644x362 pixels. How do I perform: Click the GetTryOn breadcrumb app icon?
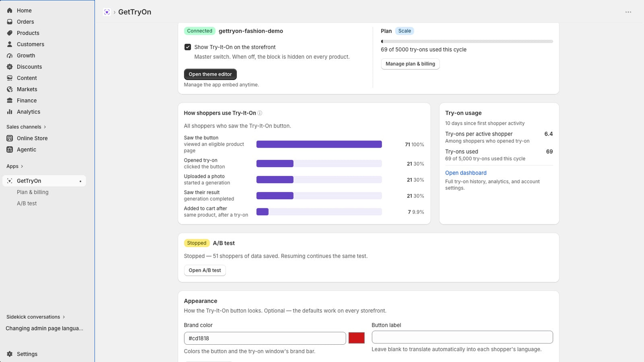[x=107, y=12]
